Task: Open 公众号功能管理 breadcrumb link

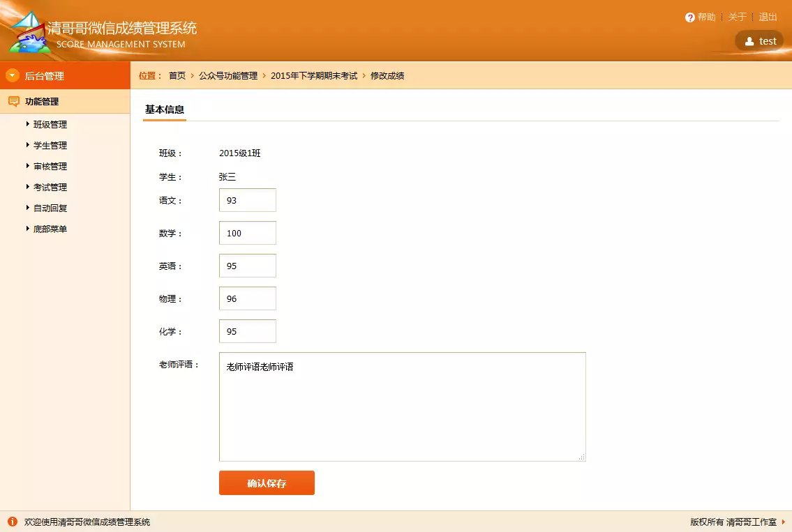Action: coord(228,75)
